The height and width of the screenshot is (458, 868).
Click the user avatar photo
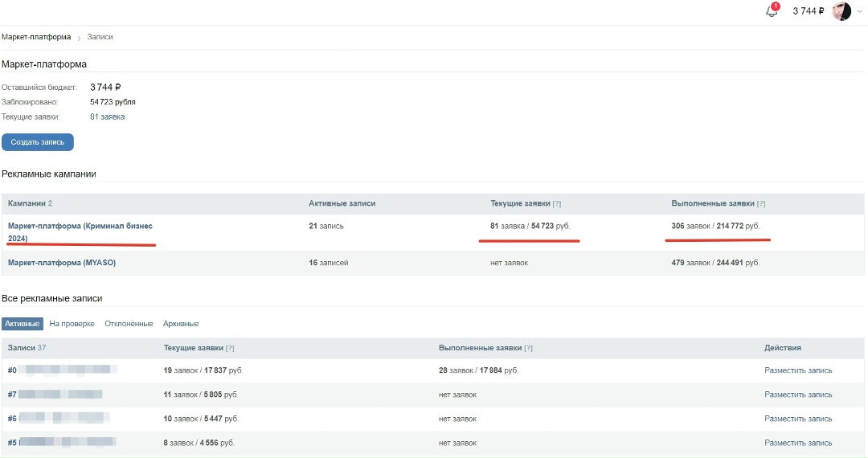[x=841, y=11]
